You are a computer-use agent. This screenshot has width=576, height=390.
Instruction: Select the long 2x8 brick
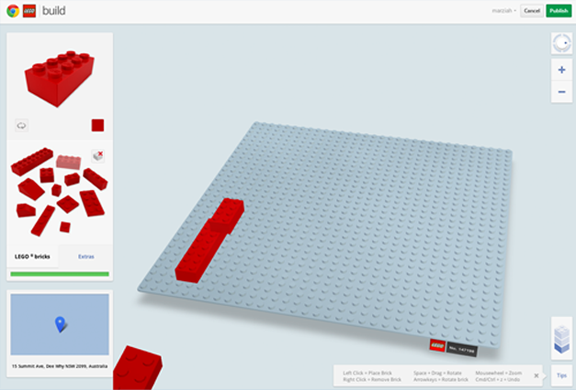coord(32,161)
